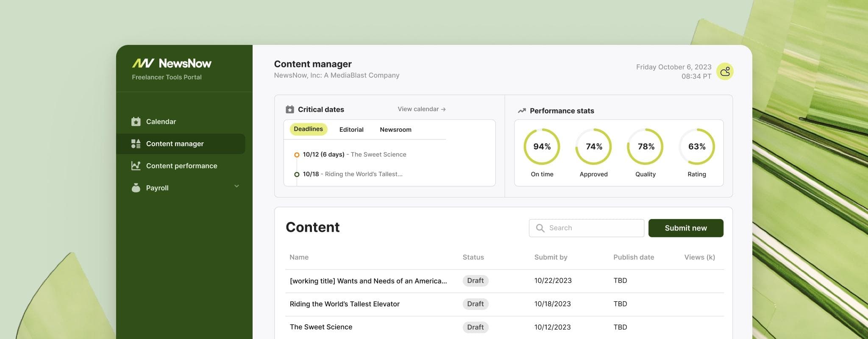The height and width of the screenshot is (339, 868).
Task: Open Calendar via its sidebar icon
Action: pyautogui.click(x=136, y=122)
